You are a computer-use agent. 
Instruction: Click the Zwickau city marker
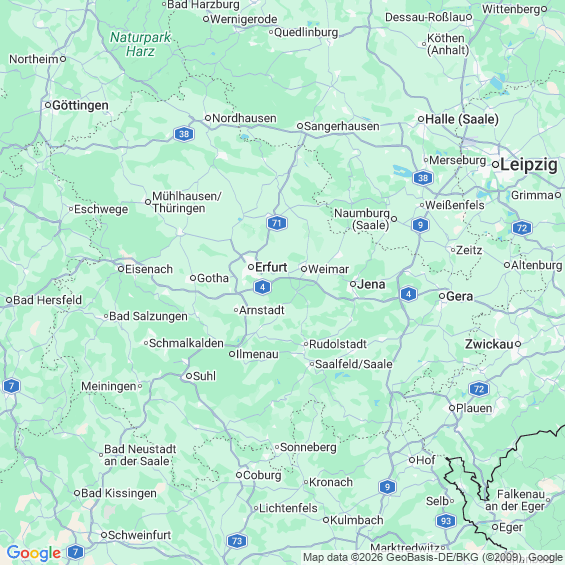[x=518, y=344]
